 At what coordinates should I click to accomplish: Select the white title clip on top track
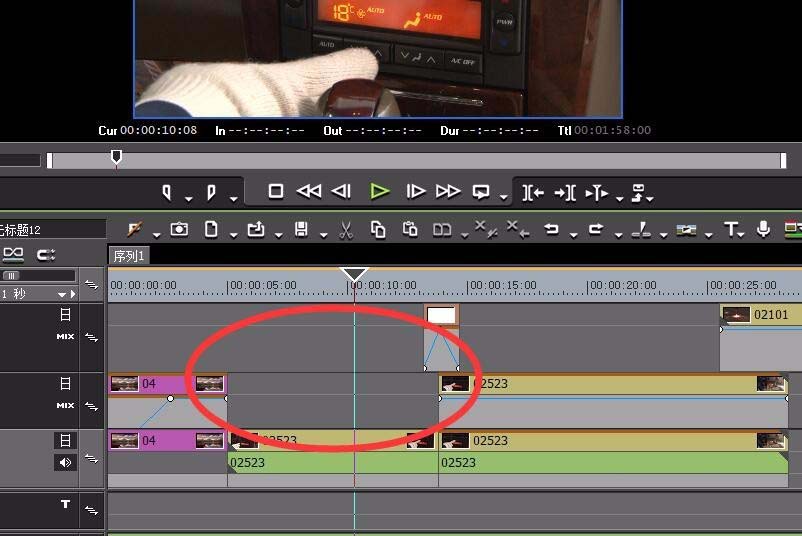pyautogui.click(x=441, y=315)
